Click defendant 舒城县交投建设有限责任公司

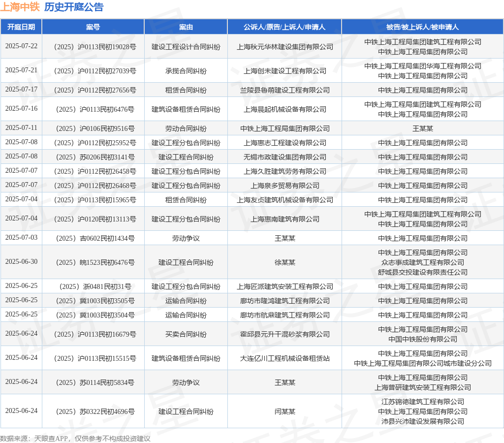(x=423, y=273)
